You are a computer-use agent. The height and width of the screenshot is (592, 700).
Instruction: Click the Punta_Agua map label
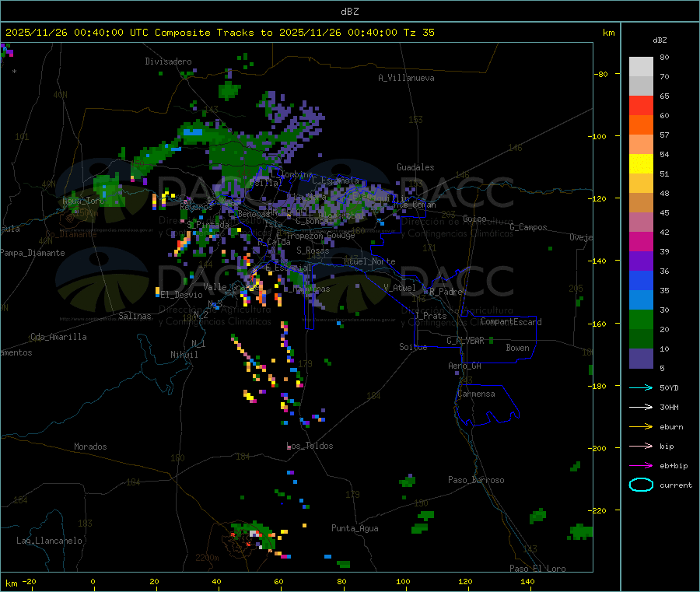355,528
